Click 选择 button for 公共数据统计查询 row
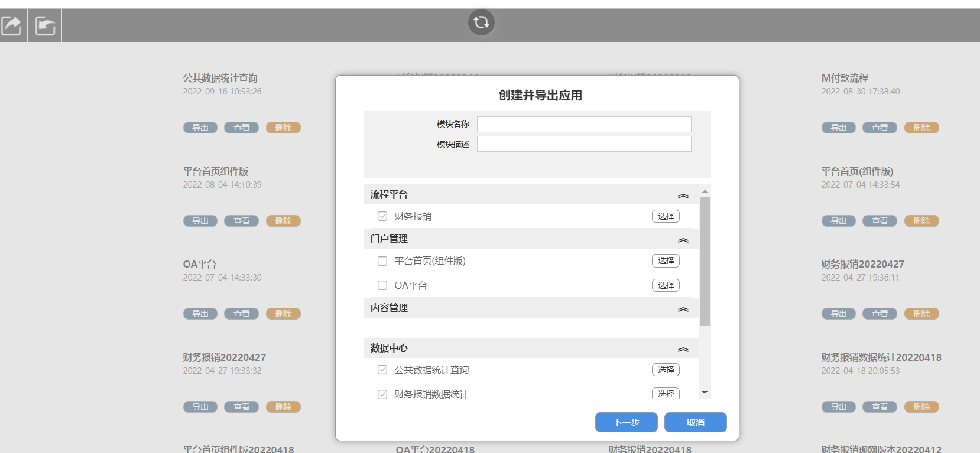This screenshot has height=453, width=980. tap(666, 370)
